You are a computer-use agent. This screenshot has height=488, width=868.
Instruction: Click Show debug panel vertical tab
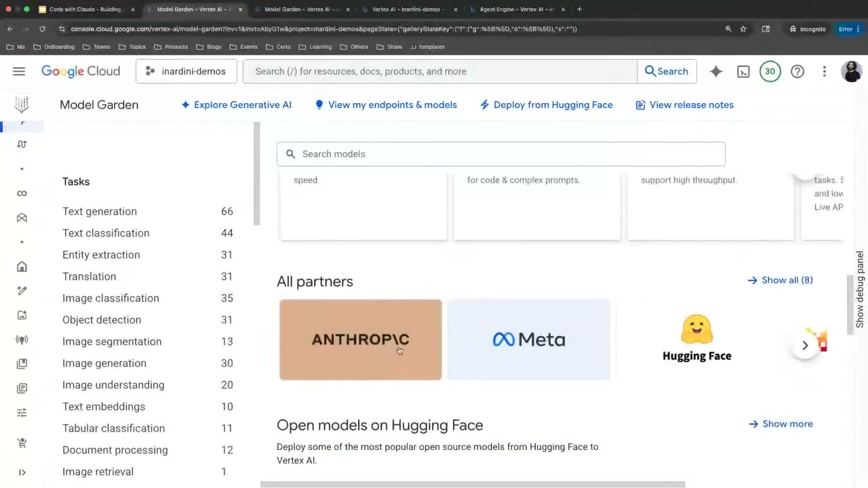coord(860,289)
